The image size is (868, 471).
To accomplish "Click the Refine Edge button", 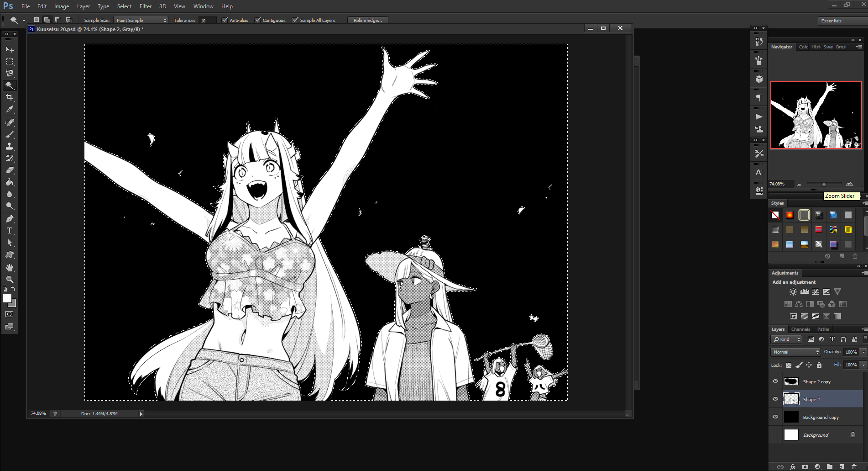I will (x=368, y=20).
